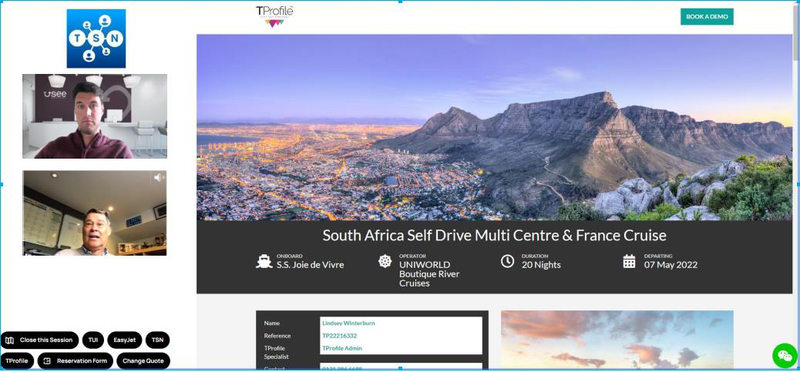
Task: Click the Change Quote button
Action: point(143,361)
